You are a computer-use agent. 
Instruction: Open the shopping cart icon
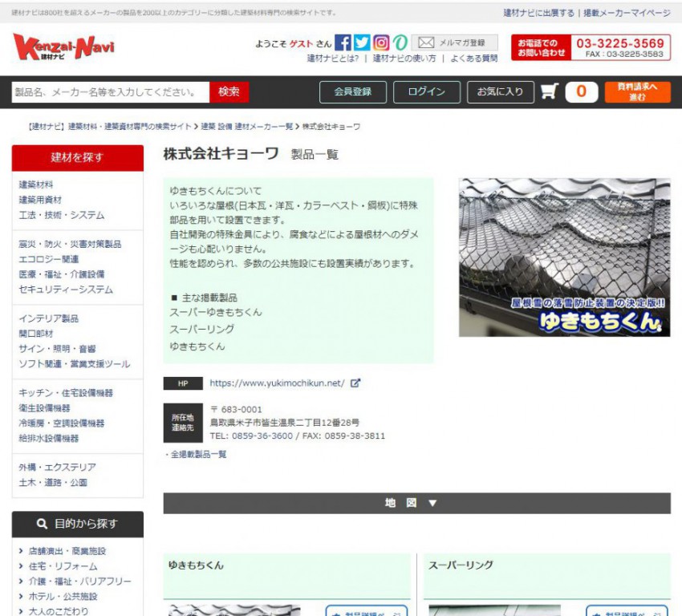550,91
